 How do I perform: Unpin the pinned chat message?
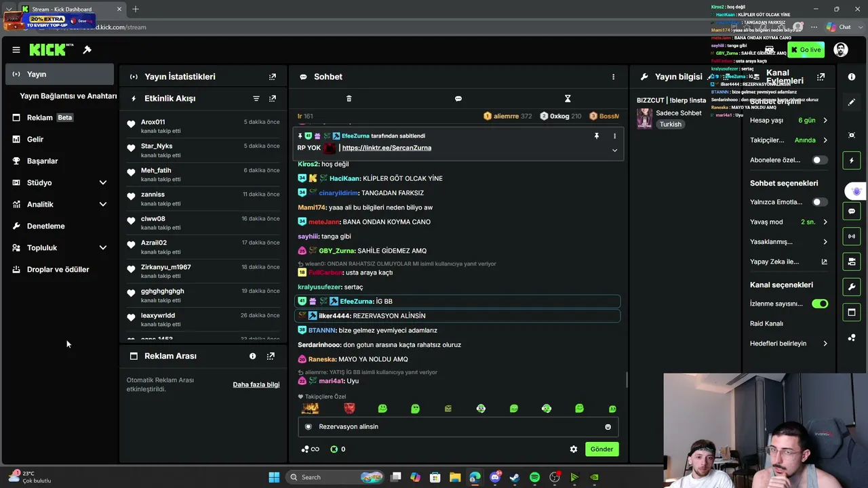[597, 136]
